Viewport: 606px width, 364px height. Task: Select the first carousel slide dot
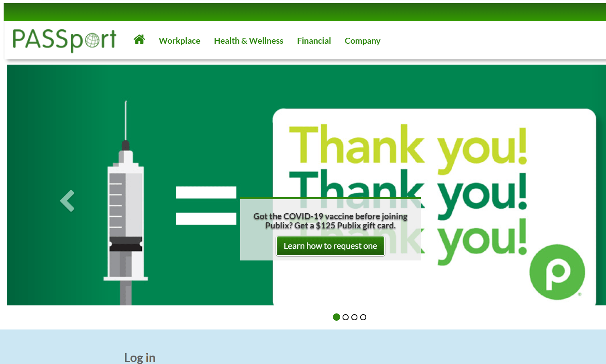click(337, 317)
